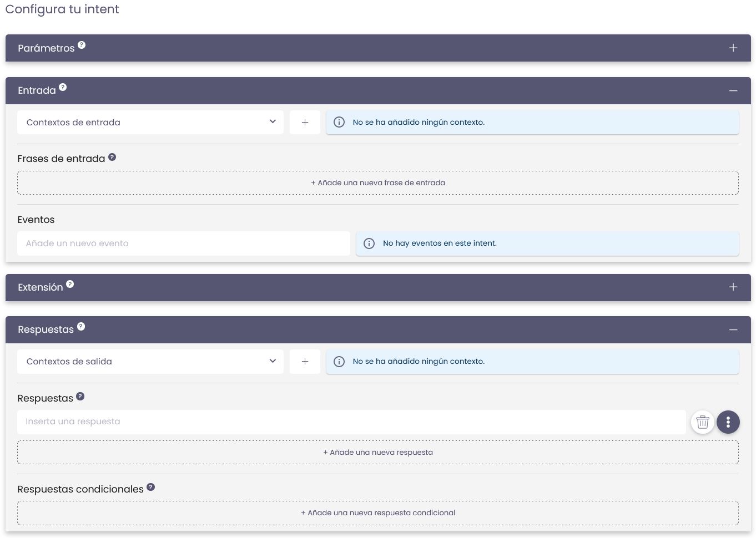Click the help icon beside Respuestas condicionales
Image resolution: width=756 pixels, height=538 pixels.
[x=150, y=487]
